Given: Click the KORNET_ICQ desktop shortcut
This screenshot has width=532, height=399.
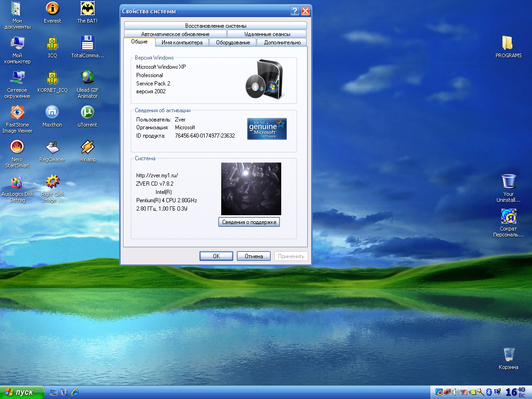Looking at the screenshot, I should 52,81.
